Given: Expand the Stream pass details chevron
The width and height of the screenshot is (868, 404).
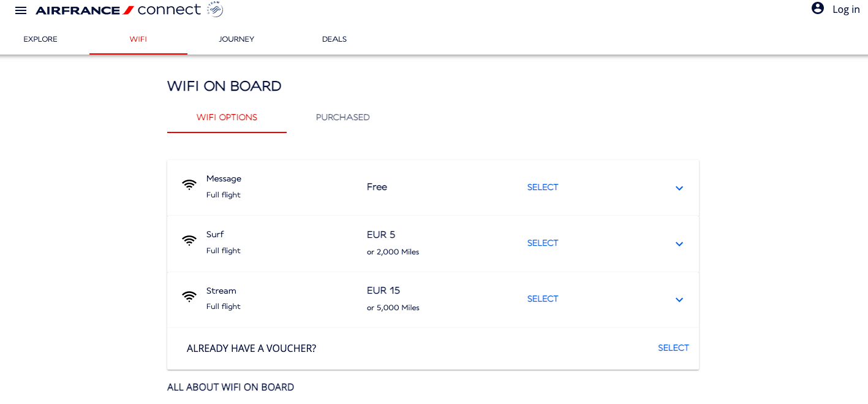Looking at the screenshot, I should pyautogui.click(x=679, y=300).
